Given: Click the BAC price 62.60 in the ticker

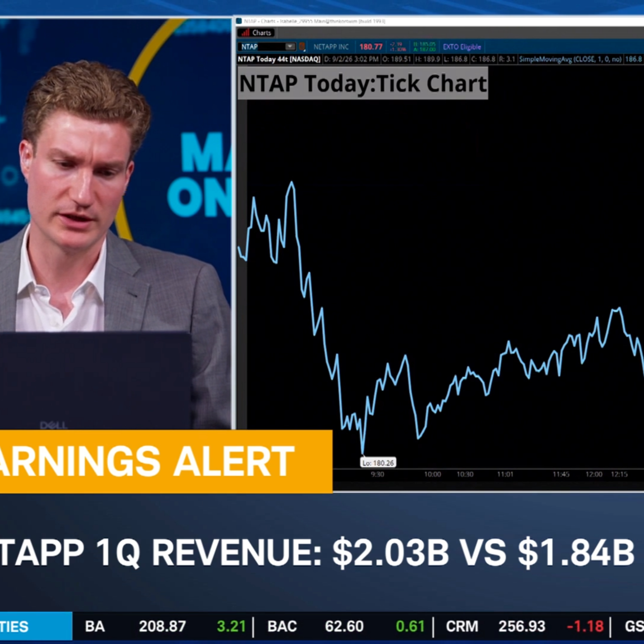Looking at the screenshot, I should click(344, 627).
